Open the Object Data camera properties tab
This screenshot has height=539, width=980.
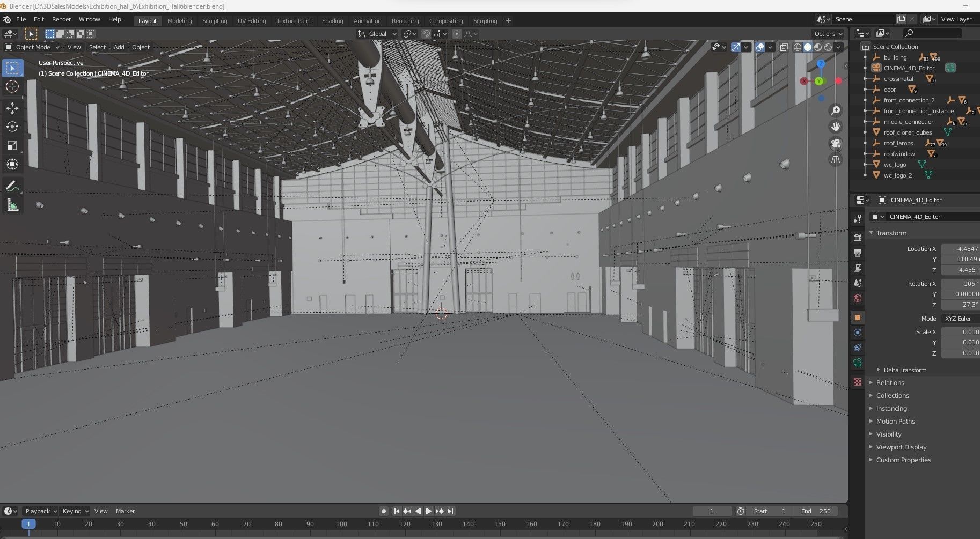tap(858, 363)
